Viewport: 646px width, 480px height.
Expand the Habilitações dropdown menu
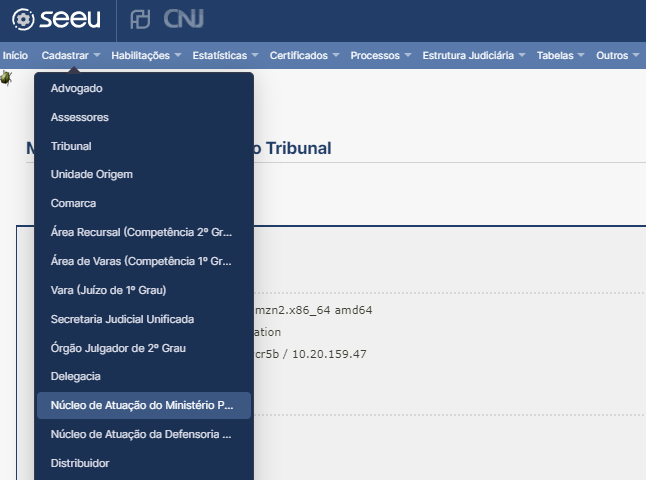click(x=147, y=56)
